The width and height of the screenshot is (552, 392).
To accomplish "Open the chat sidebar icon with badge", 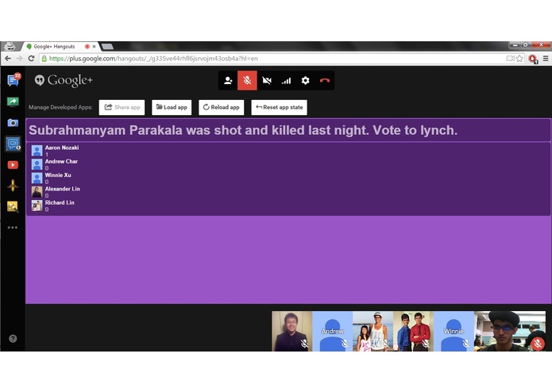I will coord(14,80).
